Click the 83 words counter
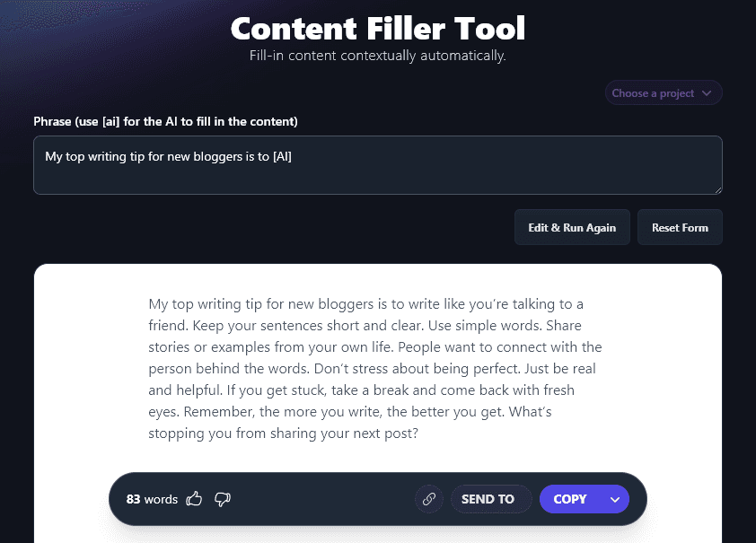Viewport: 756px width, 543px height. point(151,499)
